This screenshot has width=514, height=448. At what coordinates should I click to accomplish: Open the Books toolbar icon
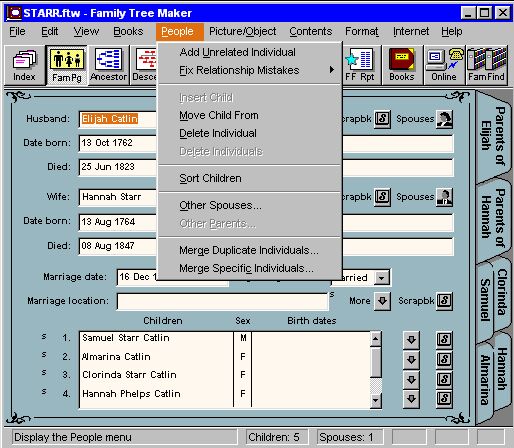(x=402, y=65)
